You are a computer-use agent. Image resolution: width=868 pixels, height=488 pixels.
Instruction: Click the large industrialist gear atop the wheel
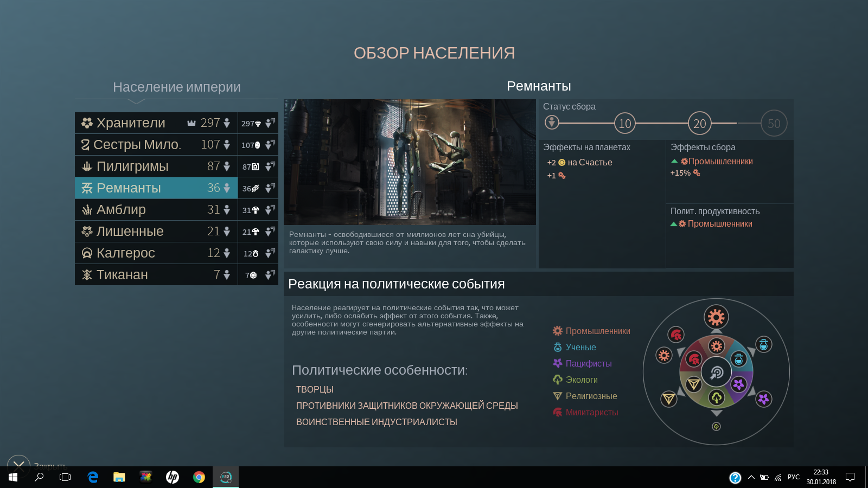pos(716,317)
